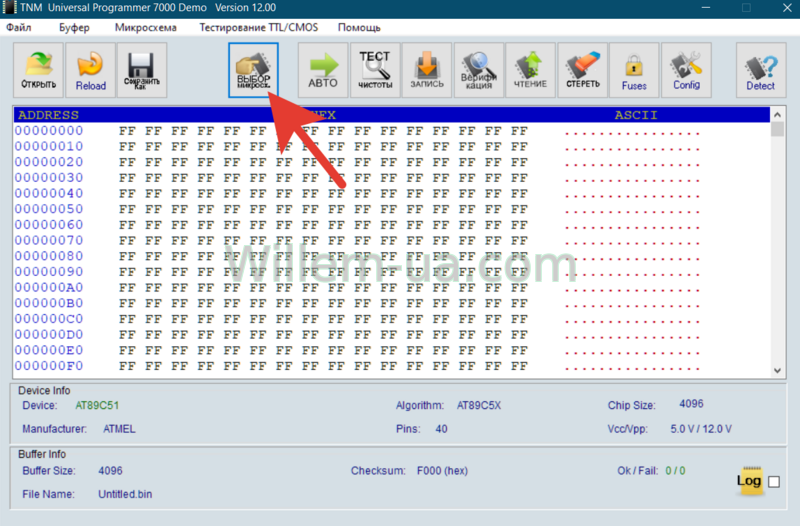Launch the Верификация verify icon
This screenshot has height=526, width=800.
(478, 69)
